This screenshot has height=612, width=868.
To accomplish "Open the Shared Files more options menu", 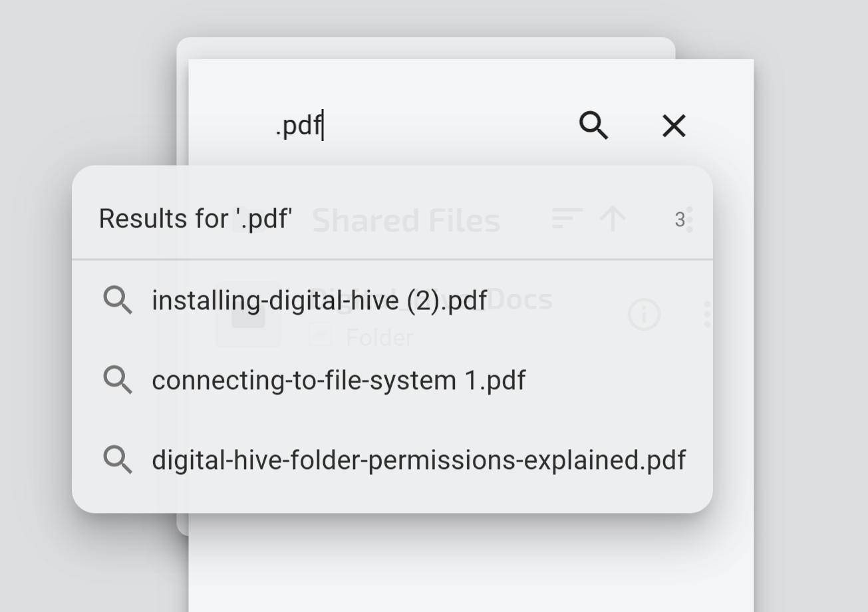I will (x=690, y=220).
